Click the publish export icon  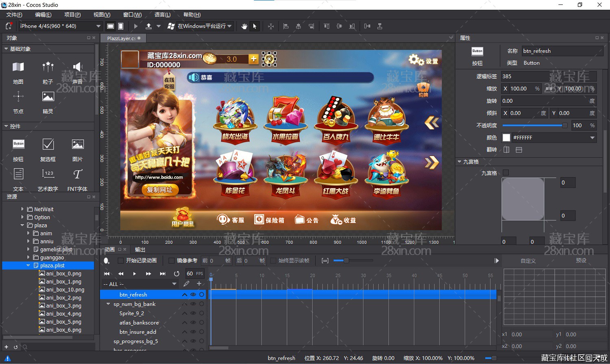coord(148,26)
